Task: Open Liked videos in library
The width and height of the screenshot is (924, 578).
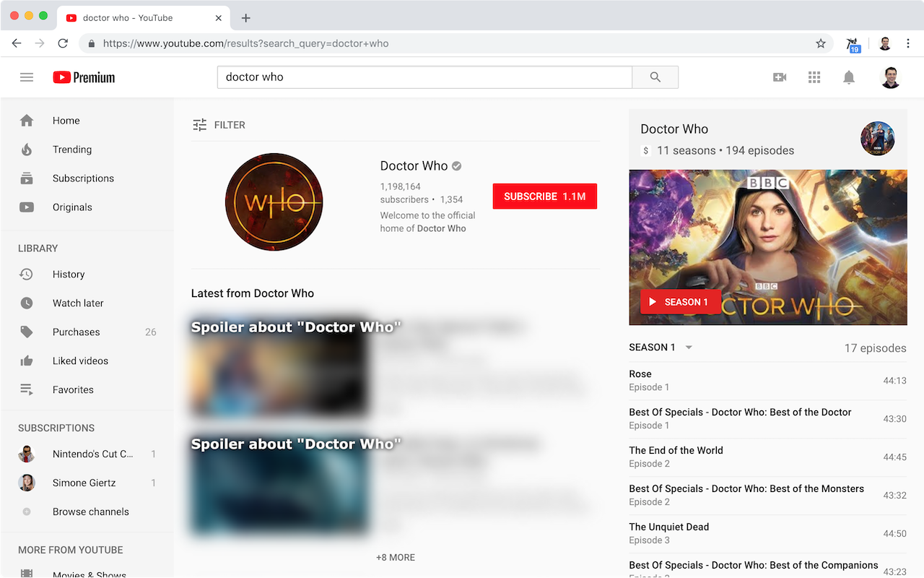Action: point(87,361)
